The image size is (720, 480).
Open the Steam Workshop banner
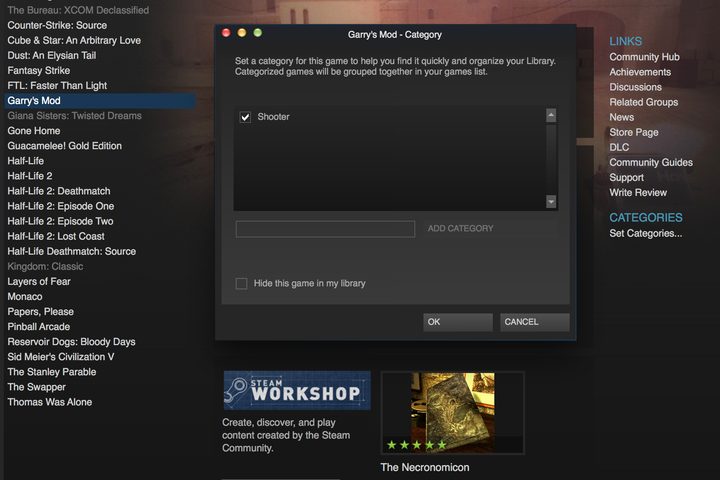pyautogui.click(x=297, y=390)
